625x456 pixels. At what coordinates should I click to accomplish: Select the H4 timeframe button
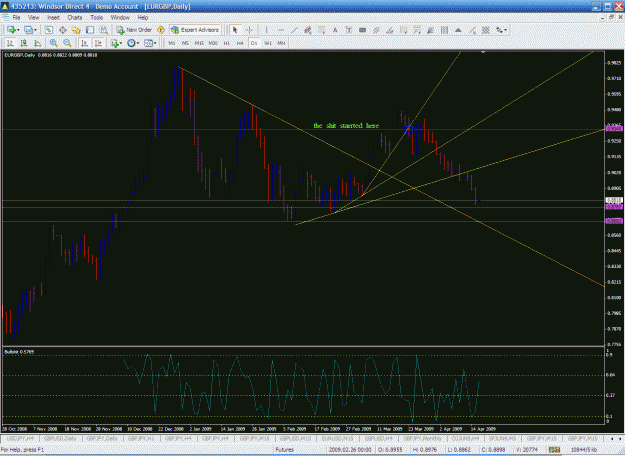pyautogui.click(x=240, y=43)
